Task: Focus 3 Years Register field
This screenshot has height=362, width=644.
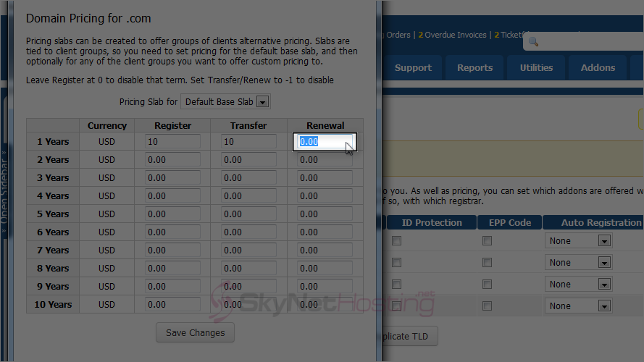Action: coord(172,177)
